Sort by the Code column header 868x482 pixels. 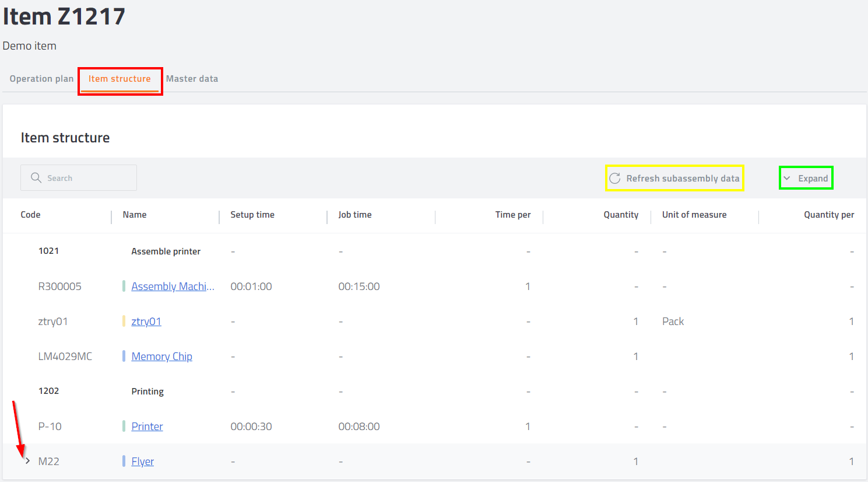(30, 215)
